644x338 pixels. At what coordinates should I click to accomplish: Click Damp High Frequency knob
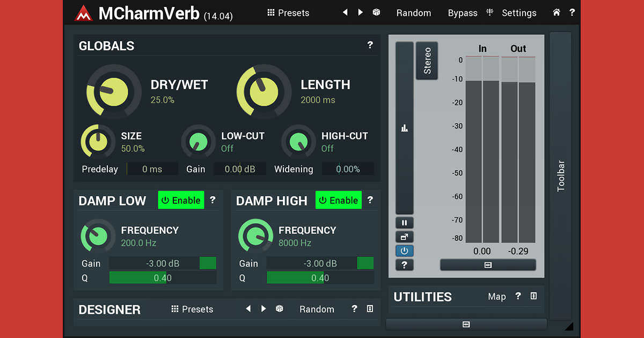click(255, 236)
